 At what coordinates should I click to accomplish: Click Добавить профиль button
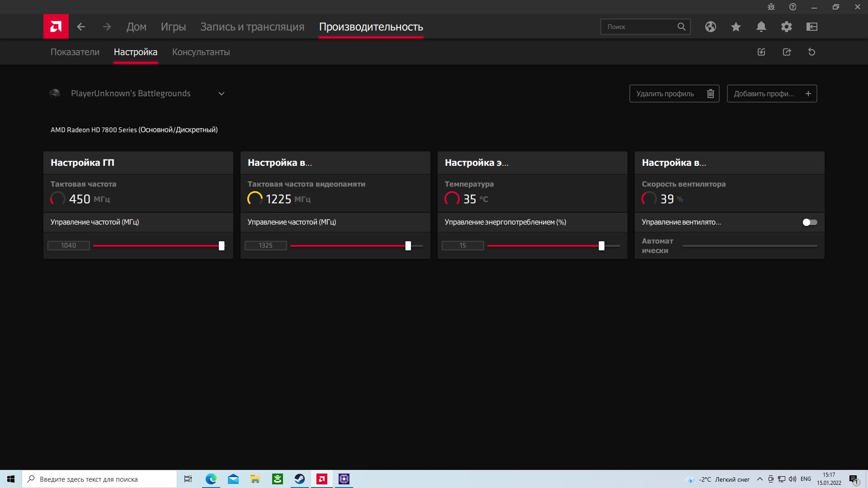[771, 94]
